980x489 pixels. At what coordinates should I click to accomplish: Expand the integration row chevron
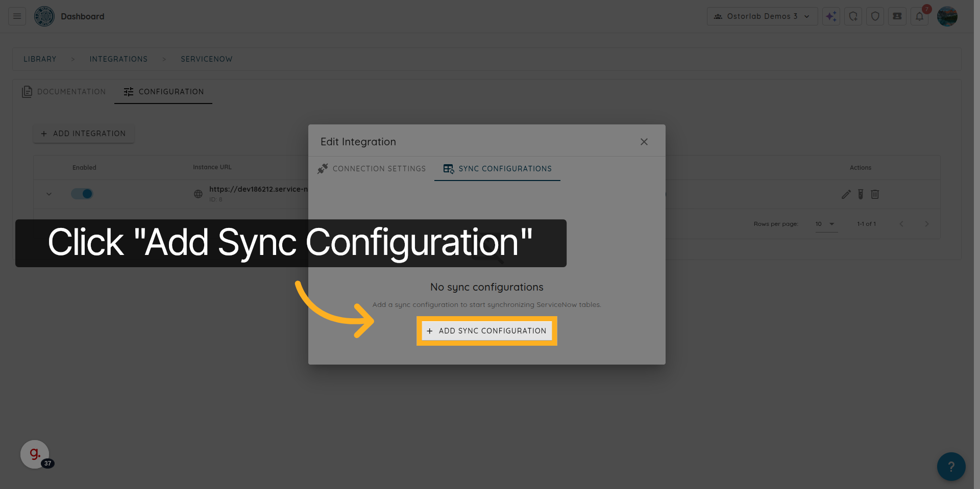pos(48,194)
